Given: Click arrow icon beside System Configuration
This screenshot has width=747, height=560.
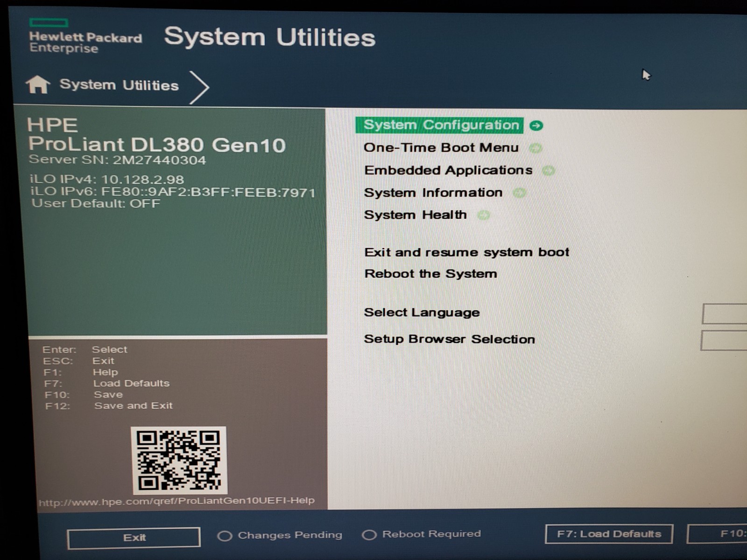Looking at the screenshot, I should pos(537,126).
